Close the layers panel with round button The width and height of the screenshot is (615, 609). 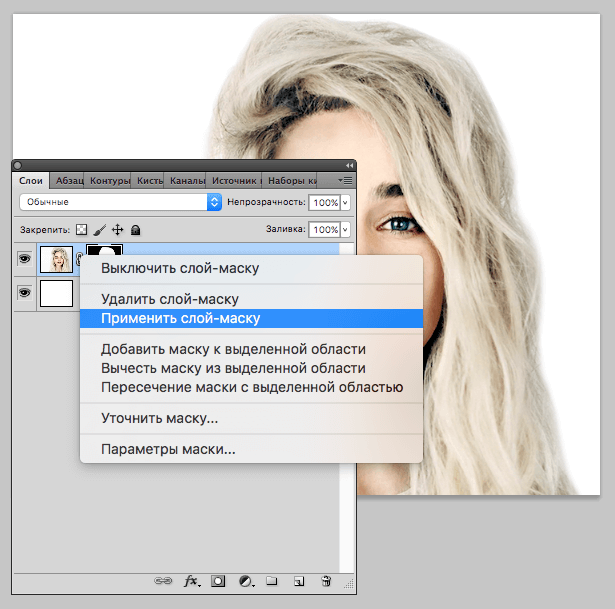(x=18, y=165)
